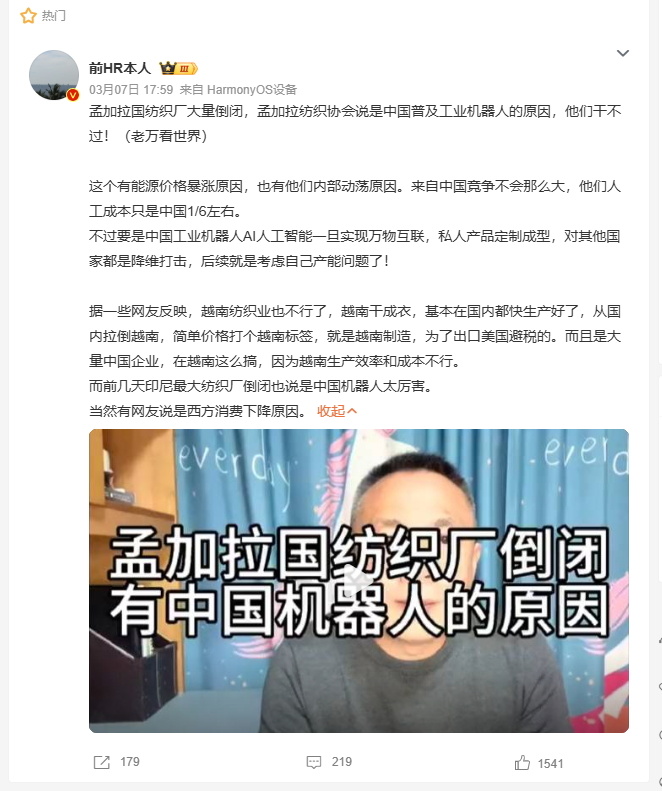
Task: Open the video thumbnail of Bangladesh textile post
Action: point(359,581)
